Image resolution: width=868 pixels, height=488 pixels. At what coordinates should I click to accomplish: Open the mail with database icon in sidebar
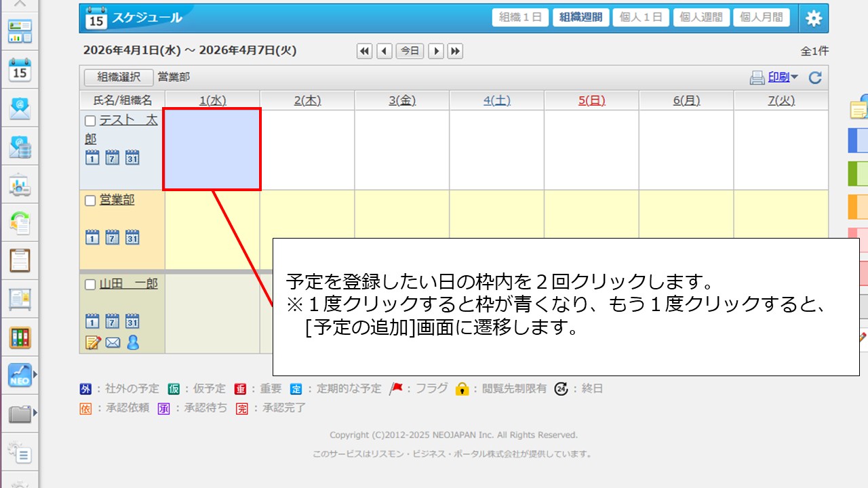point(20,146)
